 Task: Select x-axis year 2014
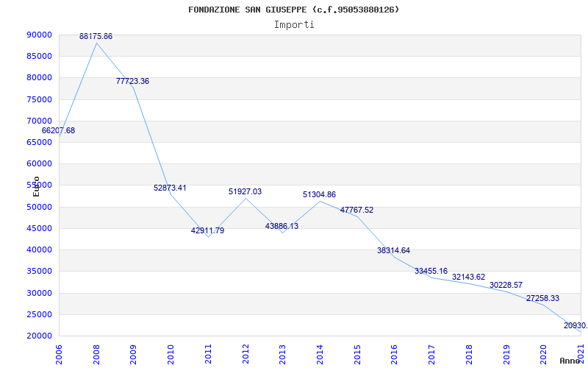pyautogui.click(x=320, y=354)
